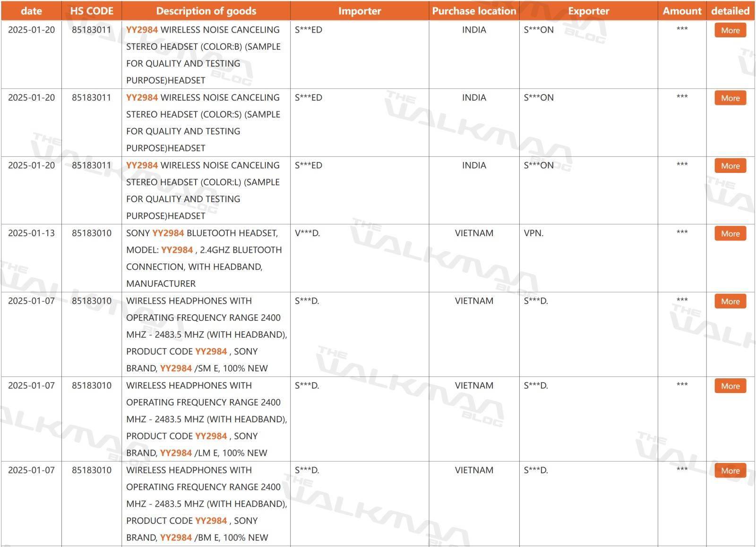
Task: Click YY2984 after MODEL: in Bluetooth headset row
Action: point(177,250)
